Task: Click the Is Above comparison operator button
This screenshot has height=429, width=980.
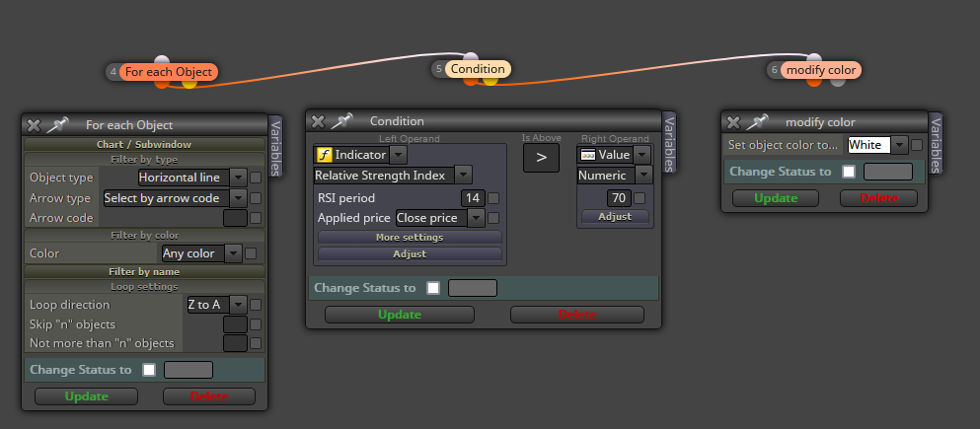Action: point(541,158)
